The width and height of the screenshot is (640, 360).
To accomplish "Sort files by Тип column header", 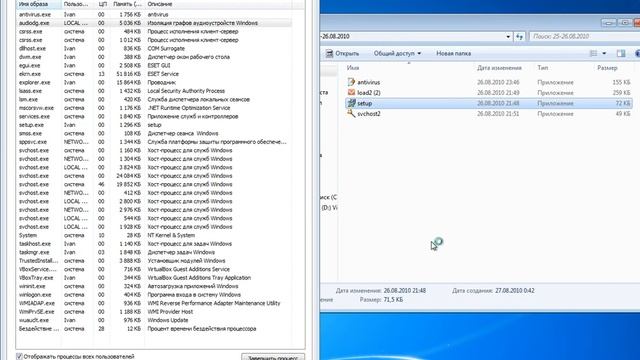I will tap(564, 68).
